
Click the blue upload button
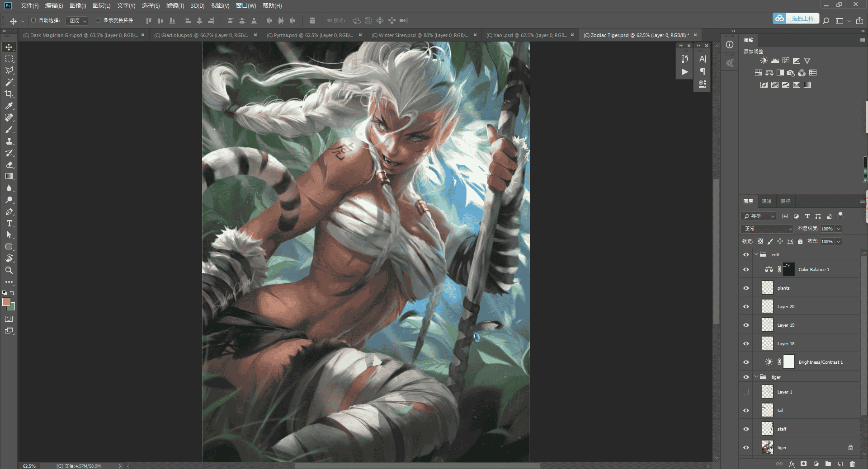[x=796, y=19]
